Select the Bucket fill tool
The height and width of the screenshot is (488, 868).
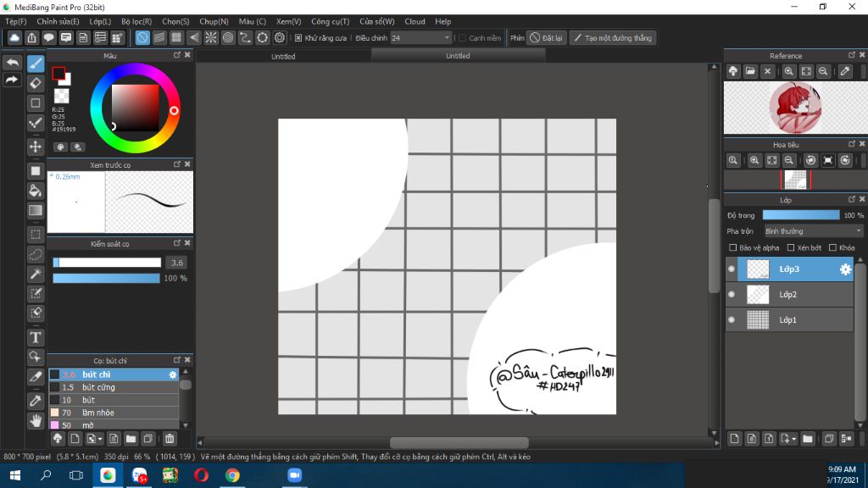pos(36,191)
